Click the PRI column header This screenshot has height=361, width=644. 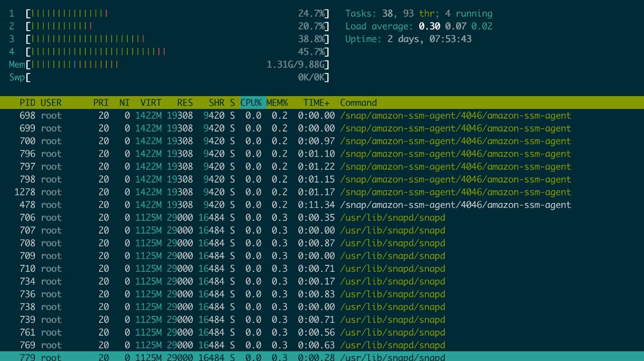tap(101, 103)
